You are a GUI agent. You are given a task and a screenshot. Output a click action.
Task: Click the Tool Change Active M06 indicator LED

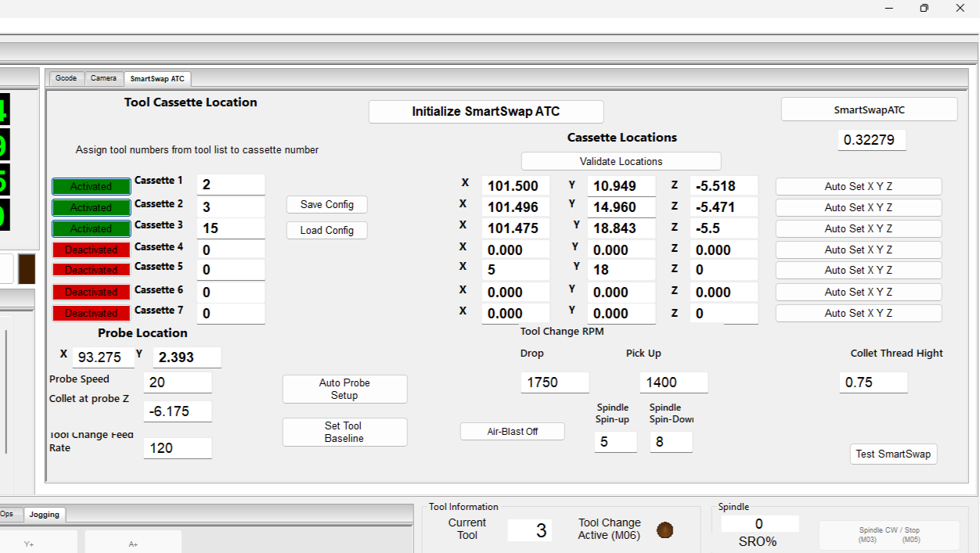tap(665, 530)
